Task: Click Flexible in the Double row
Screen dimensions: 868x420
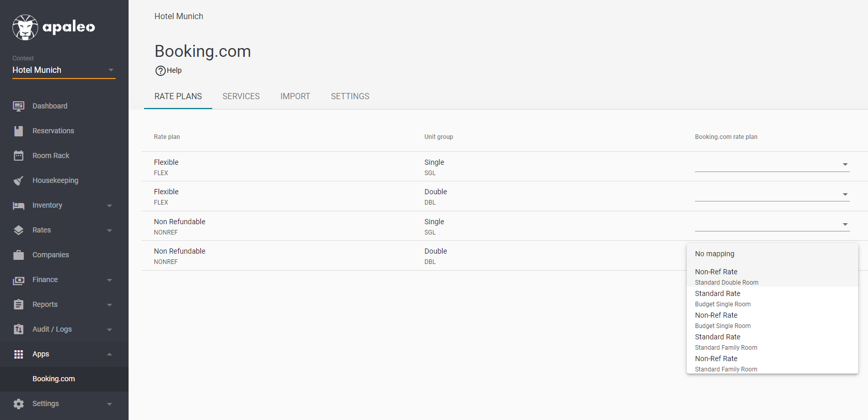Action: (x=166, y=192)
